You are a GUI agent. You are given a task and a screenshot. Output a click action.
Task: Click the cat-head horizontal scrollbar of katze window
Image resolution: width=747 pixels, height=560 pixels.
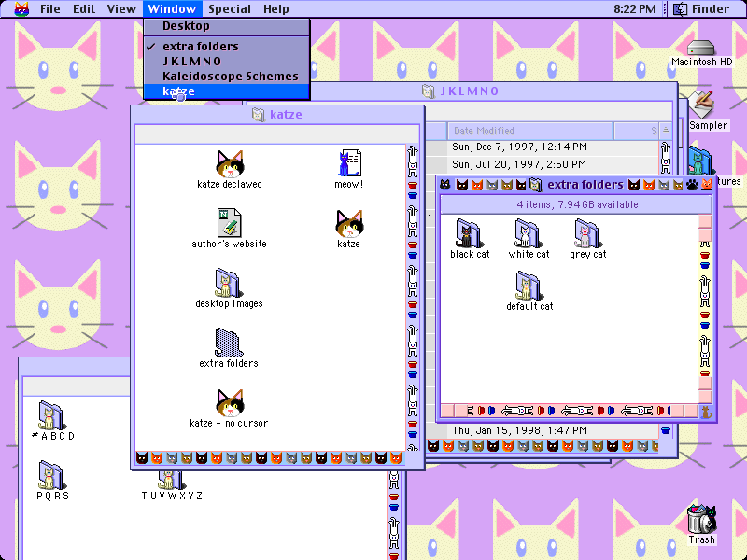[x=270, y=458]
